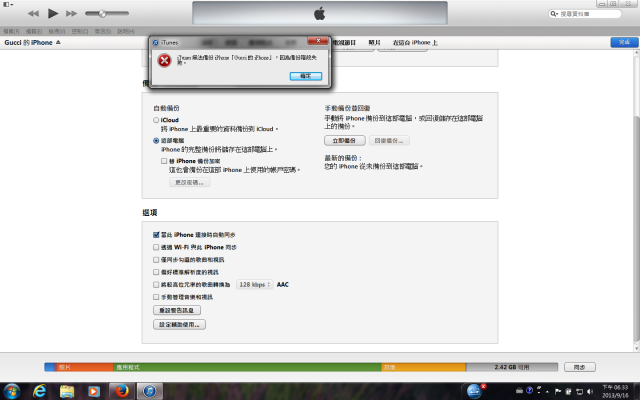Click the 2.42 GB free capacity segment
640x400 pixels.
pos(512,367)
